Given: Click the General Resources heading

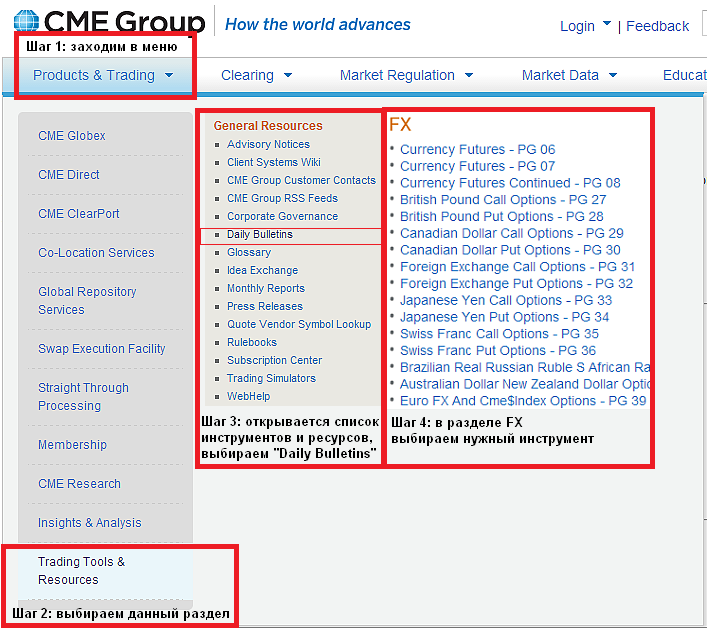Looking at the screenshot, I should coord(268,126).
